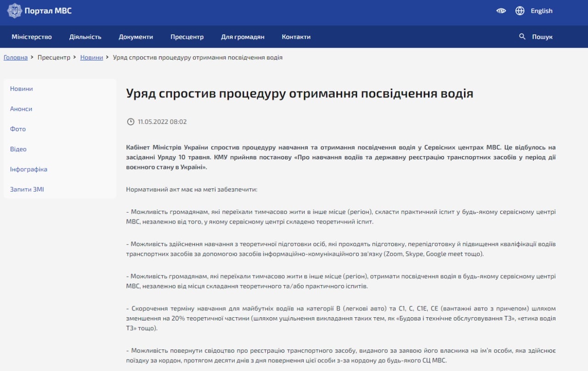The image size is (588, 371).
Task: Open the Фото sidebar section
Action: 18,129
